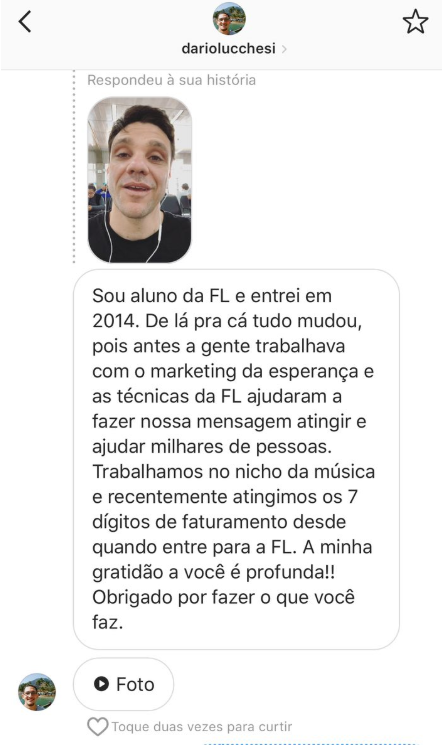Select message bubble starting "Sou aluno da FL"

tap(236, 459)
